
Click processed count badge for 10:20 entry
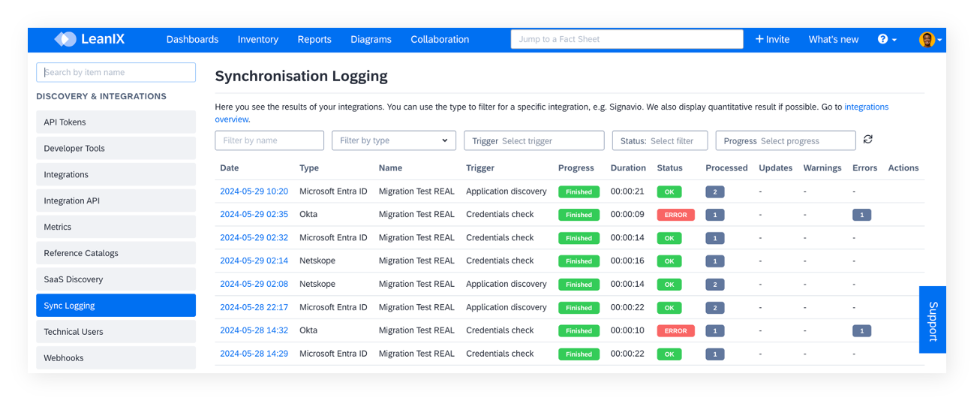(714, 191)
